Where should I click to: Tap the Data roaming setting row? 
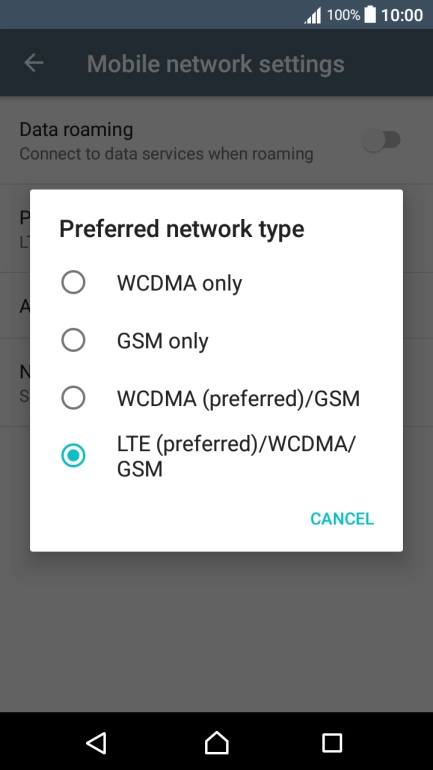[216, 140]
